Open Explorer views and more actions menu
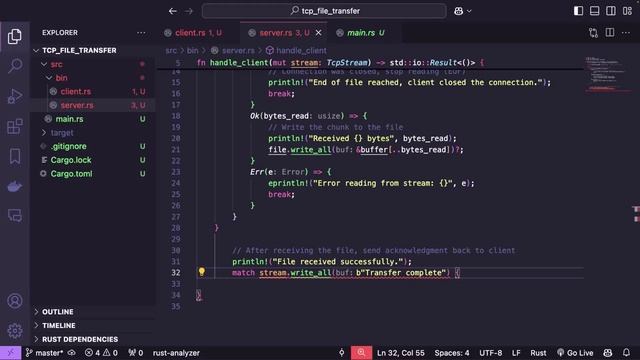 coord(141,33)
